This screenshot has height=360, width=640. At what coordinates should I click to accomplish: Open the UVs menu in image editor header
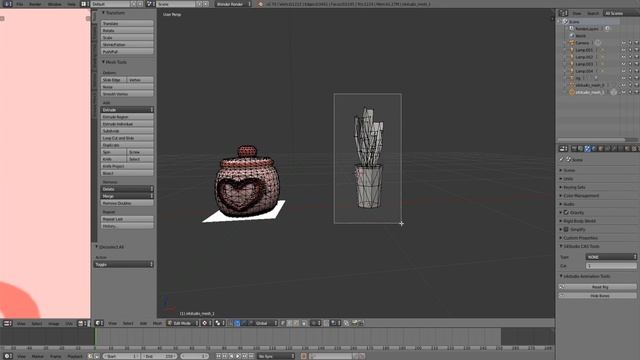click(69, 324)
